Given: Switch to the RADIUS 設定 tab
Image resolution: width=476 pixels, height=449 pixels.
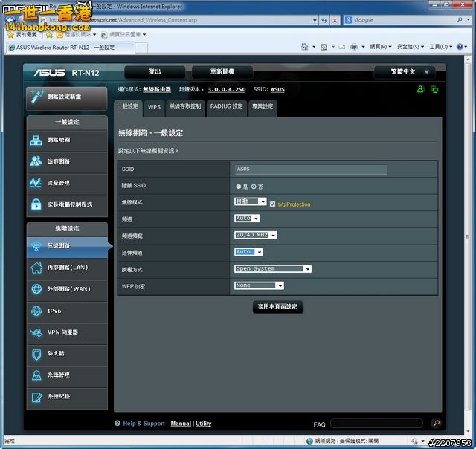Looking at the screenshot, I should click(226, 107).
